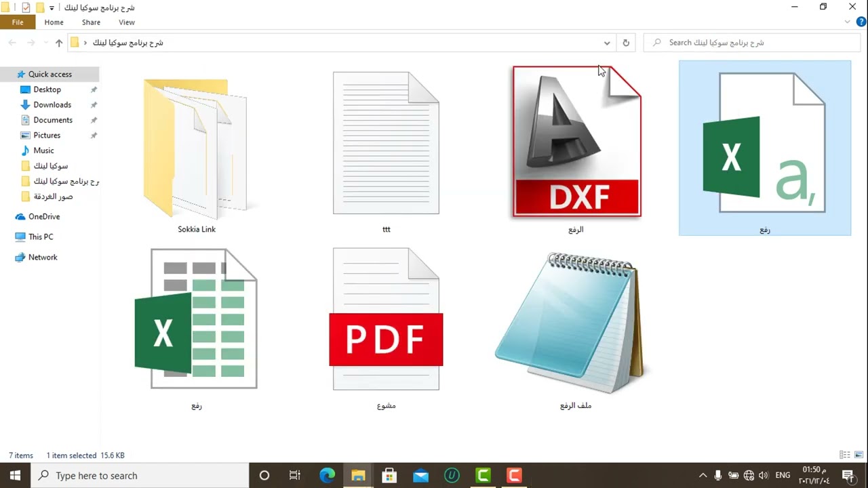868x488 pixels.
Task: Open the network globe tray icon
Action: (x=749, y=476)
